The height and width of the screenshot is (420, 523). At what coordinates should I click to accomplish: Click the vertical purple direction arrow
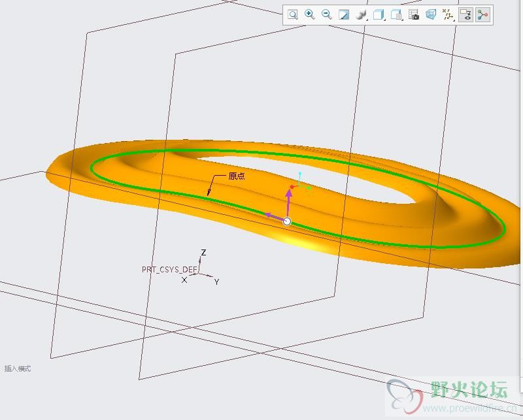tap(289, 203)
